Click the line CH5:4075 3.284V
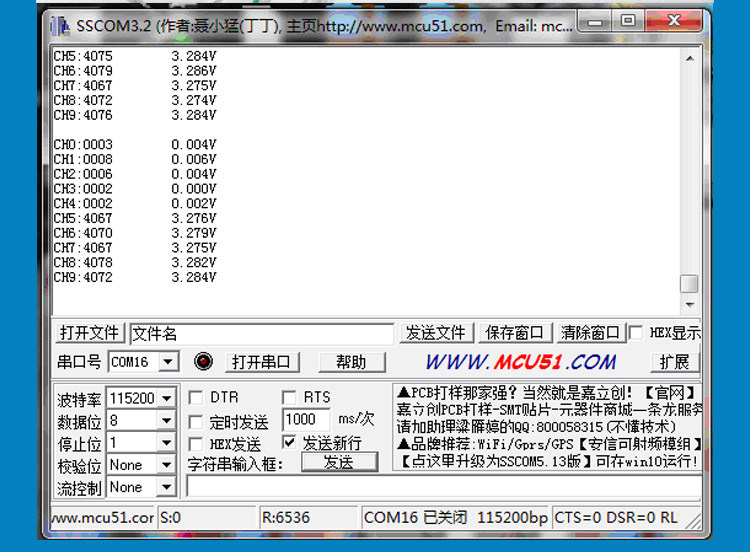Viewport: 750px width, 552px height. [x=135, y=56]
